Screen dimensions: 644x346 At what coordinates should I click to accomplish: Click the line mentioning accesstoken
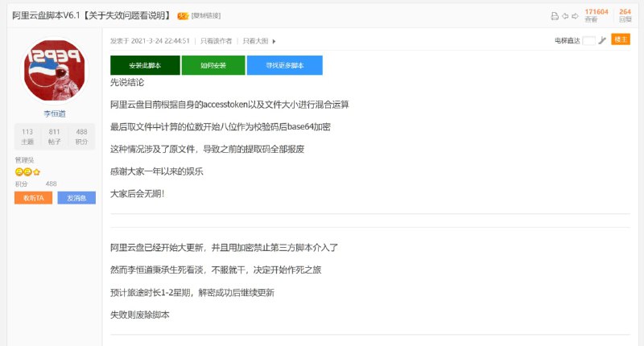[229, 105]
